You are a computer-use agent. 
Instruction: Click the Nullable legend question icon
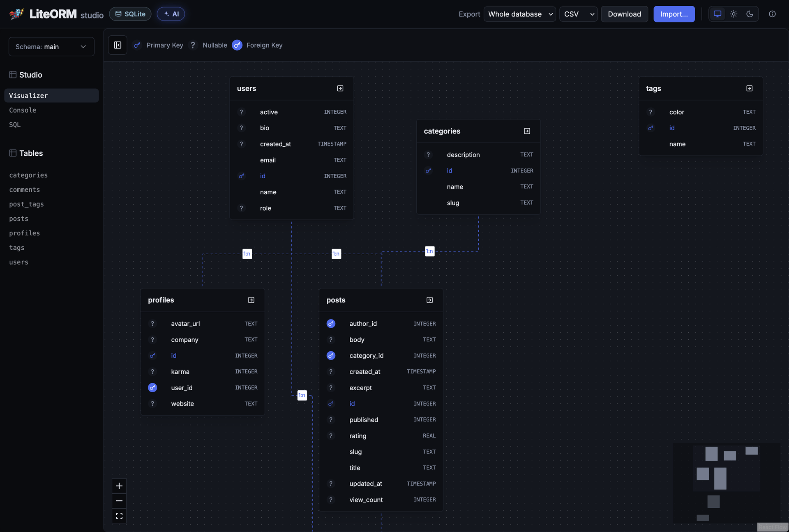[193, 45]
